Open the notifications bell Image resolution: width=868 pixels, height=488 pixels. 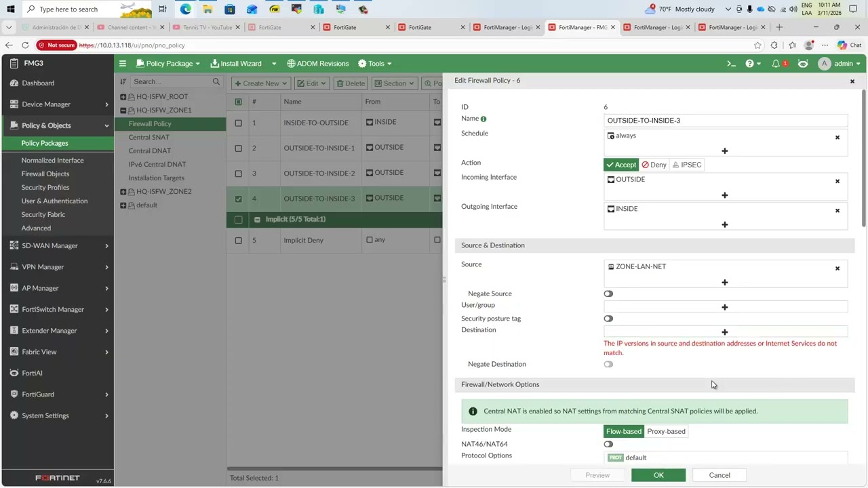(776, 64)
